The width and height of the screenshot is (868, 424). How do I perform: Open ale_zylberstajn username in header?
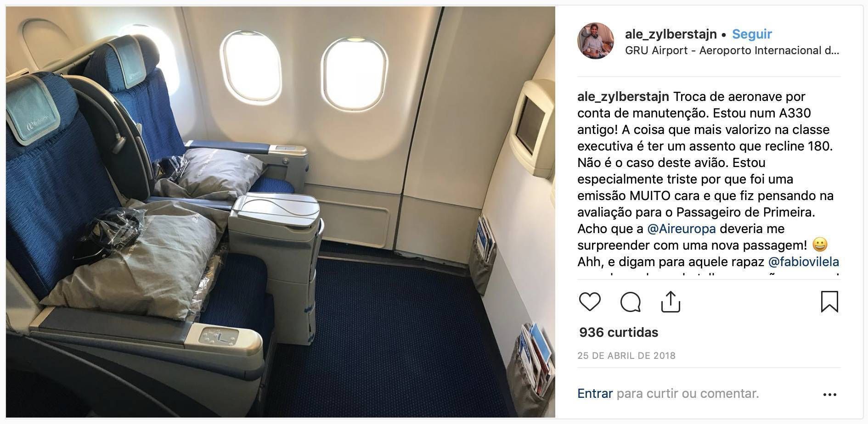(671, 34)
